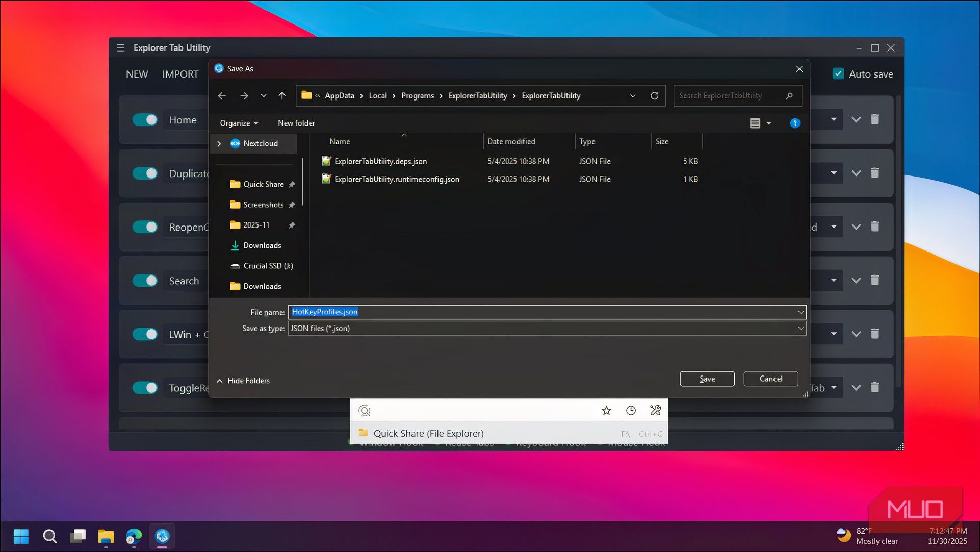Refresh the ExplorerTabUtility folder view
The width and height of the screenshot is (980, 552).
[654, 96]
